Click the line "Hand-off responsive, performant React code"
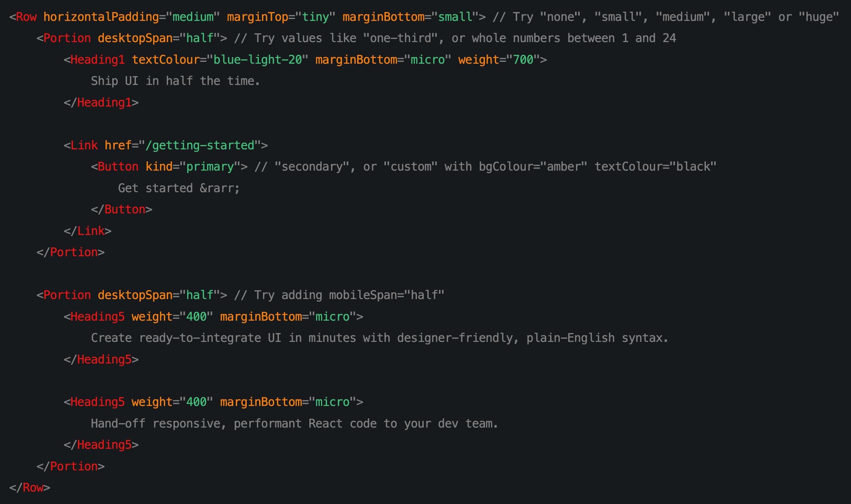This screenshot has height=504, width=851. coord(294,424)
